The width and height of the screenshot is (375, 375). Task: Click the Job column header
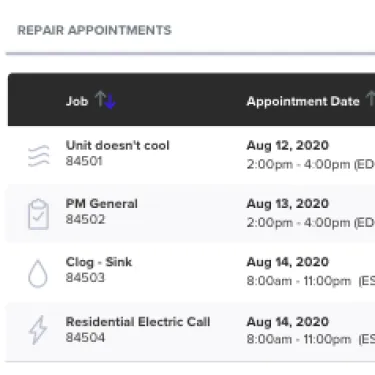tap(77, 101)
